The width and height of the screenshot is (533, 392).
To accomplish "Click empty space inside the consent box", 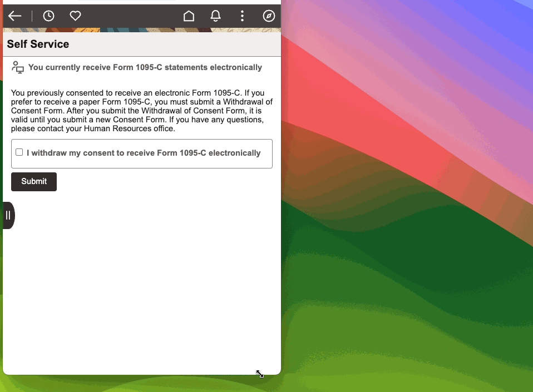I will point(141,162).
